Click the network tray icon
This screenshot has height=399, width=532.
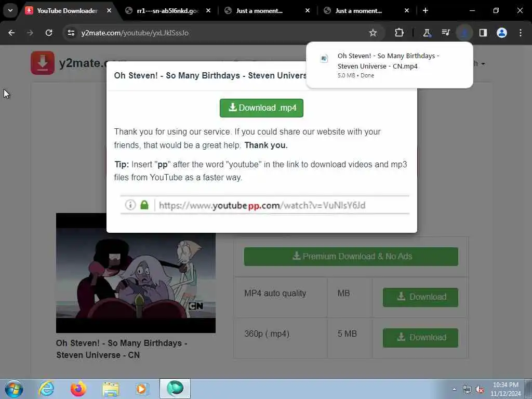tap(467, 390)
